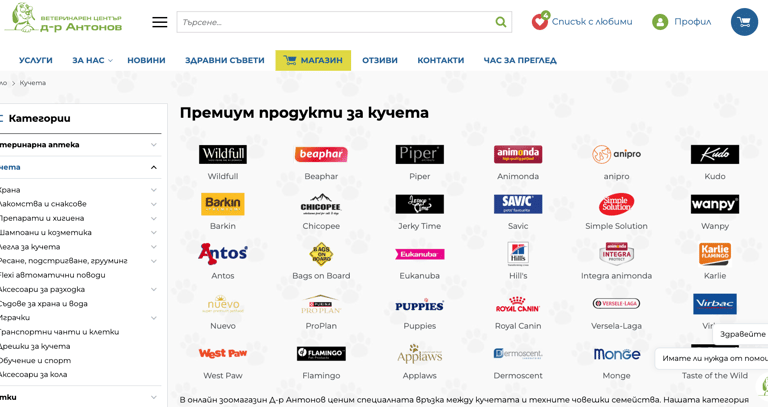Image resolution: width=768 pixels, height=407 pixels.
Task: Choose the Beaphar brand logo
Action: [x=321, y=154]
